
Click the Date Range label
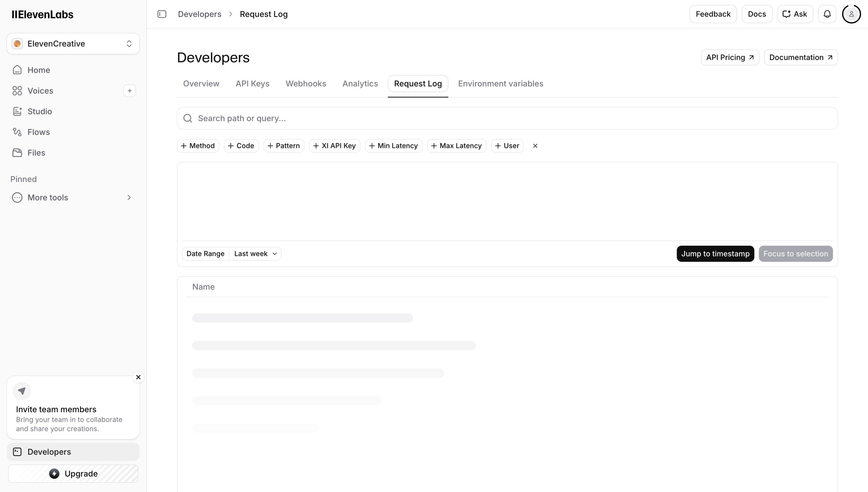tap(205, 254)
